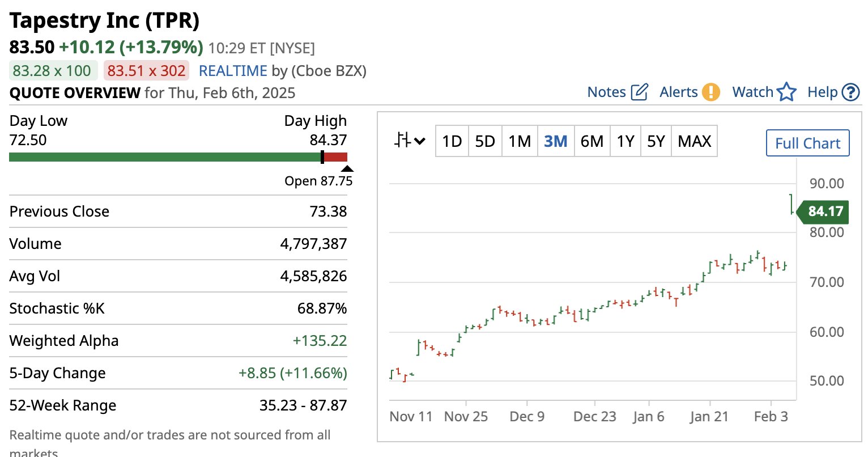The image size is (868, 457).
Task: Click the orange Alerts exclamation icon
Action: [x=710, y=92]
